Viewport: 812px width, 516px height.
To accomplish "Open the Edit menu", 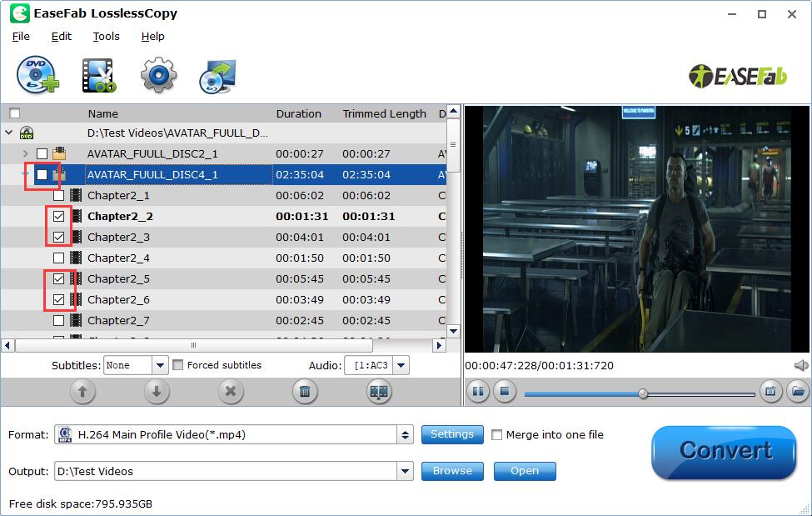I will 61,37.
